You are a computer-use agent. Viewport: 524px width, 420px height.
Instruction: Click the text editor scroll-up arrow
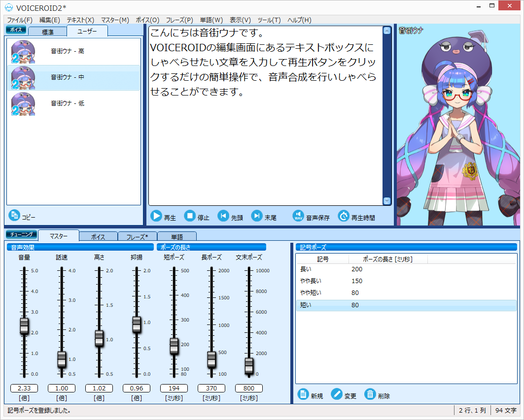click(387, 31)
